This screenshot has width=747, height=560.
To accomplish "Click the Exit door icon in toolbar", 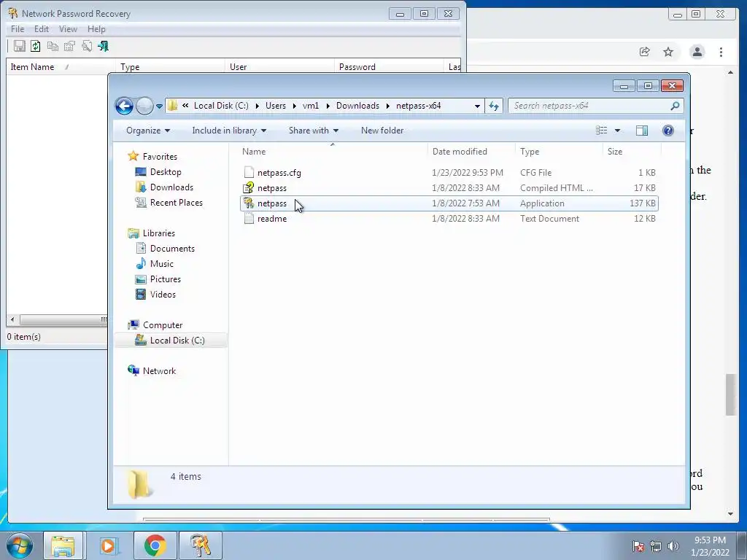I will [x=103, y=46].
